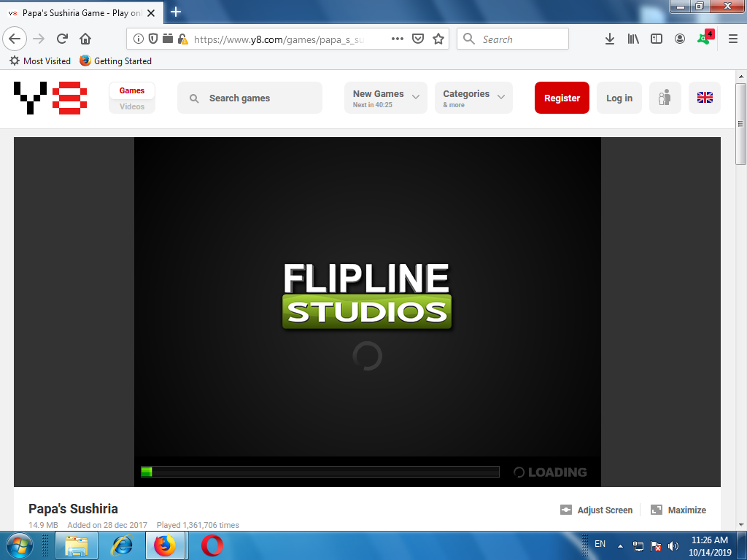
Task: Click the 'Added on 28 dec 2017' text
Action: pos(107,525)
